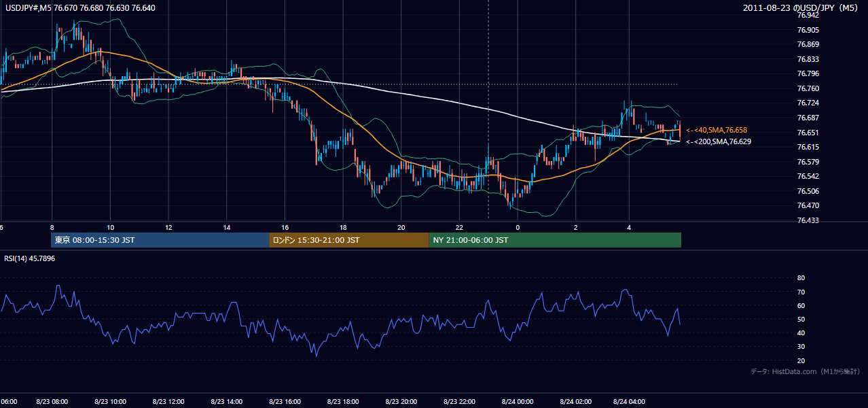Click the 8/23 18:00 bottom time label
868x408 pixels.
[343, 401]
